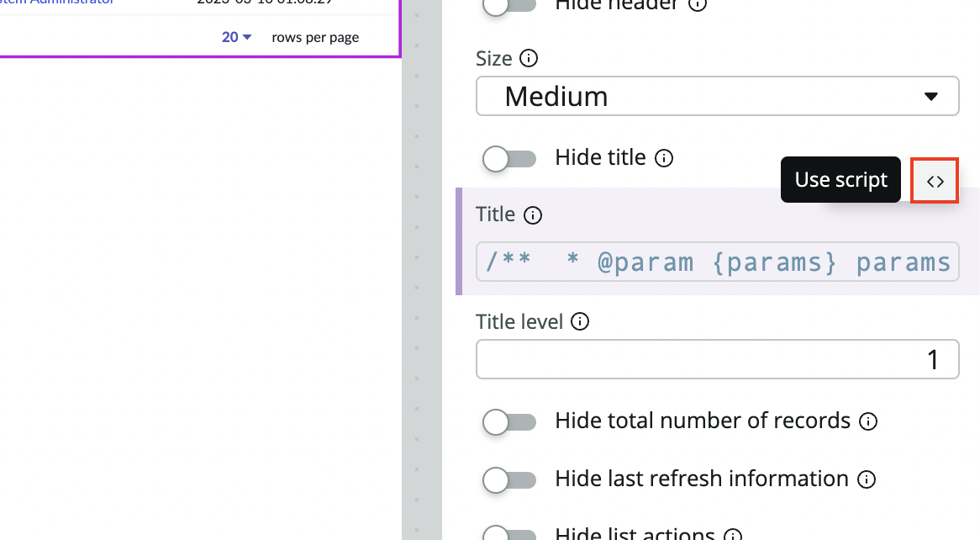The height and width of the screenshot is (540, 980).
Task: Toggle Hide last refresh information switch
Action: pos(509,479)
